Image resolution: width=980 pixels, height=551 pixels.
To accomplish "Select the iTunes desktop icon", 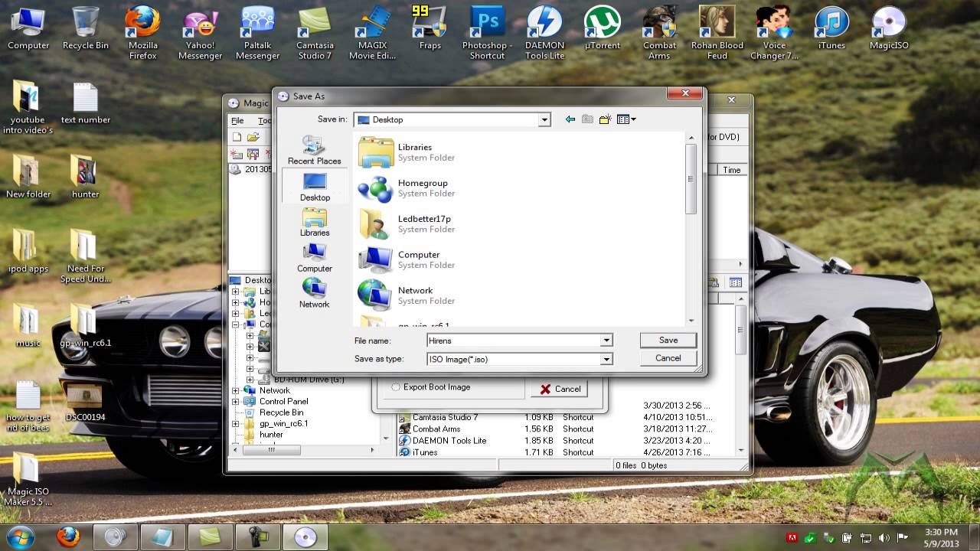I will pyautogui.click(x=831, y=28).
